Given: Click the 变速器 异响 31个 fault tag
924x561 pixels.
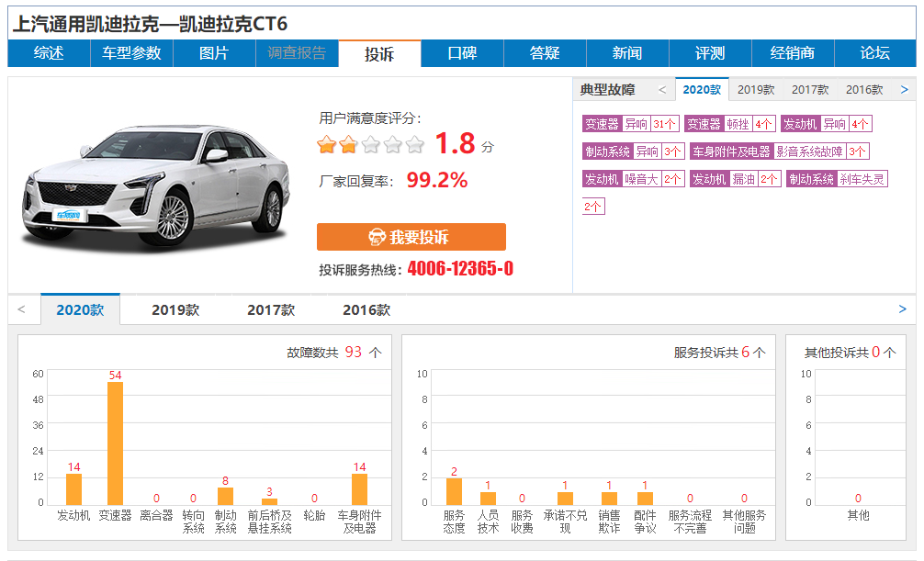Looking at the screenshot, I should click(631, 124).
